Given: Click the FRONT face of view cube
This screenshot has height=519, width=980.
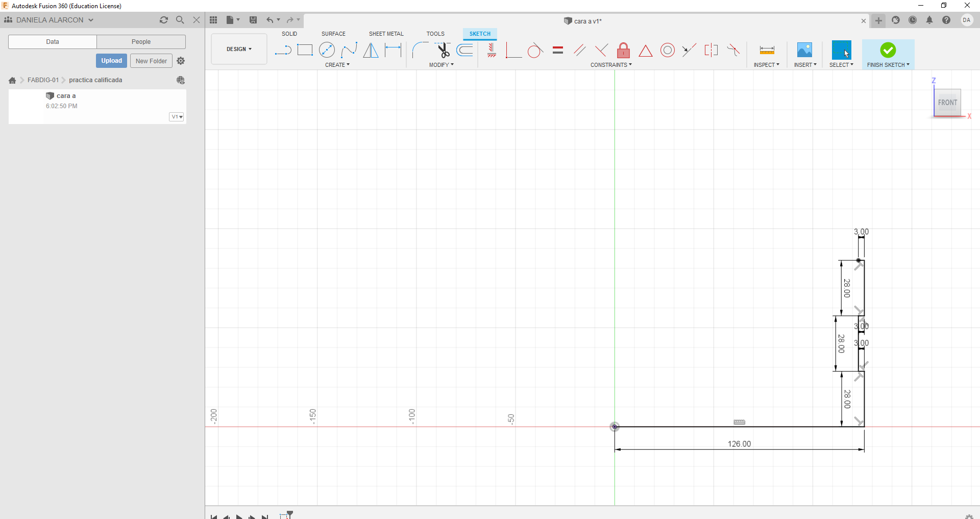Looking at the screenshot, I should pos(947,103).
